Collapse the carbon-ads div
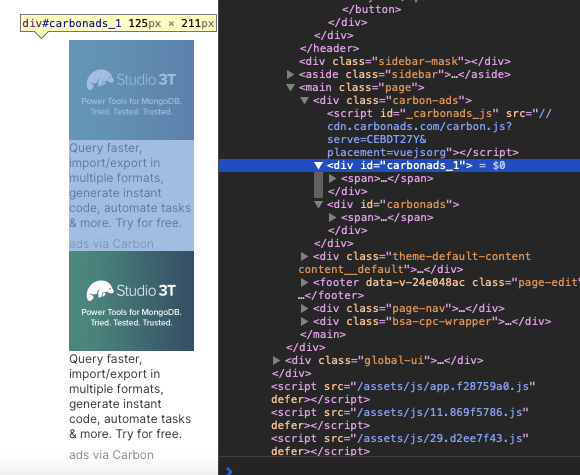The image size is (580, 475). (304, 101)
